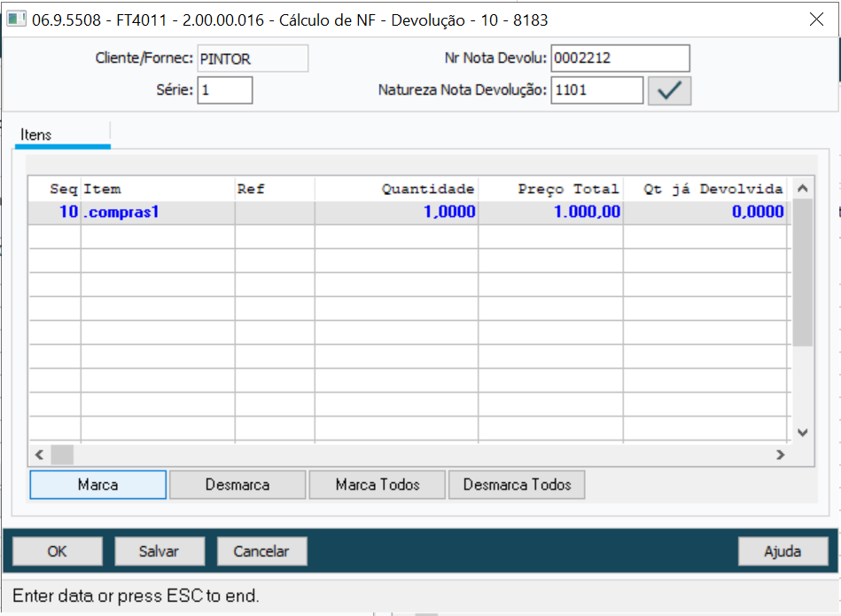Click Desmarca Todos button
Viewport: 841px width, 616px height.
pyautogui.click(x=517, y=485)
